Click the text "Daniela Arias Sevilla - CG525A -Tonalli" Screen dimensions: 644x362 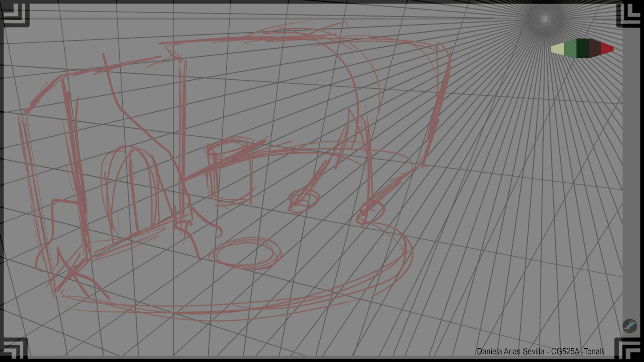[x=541, y=351]
